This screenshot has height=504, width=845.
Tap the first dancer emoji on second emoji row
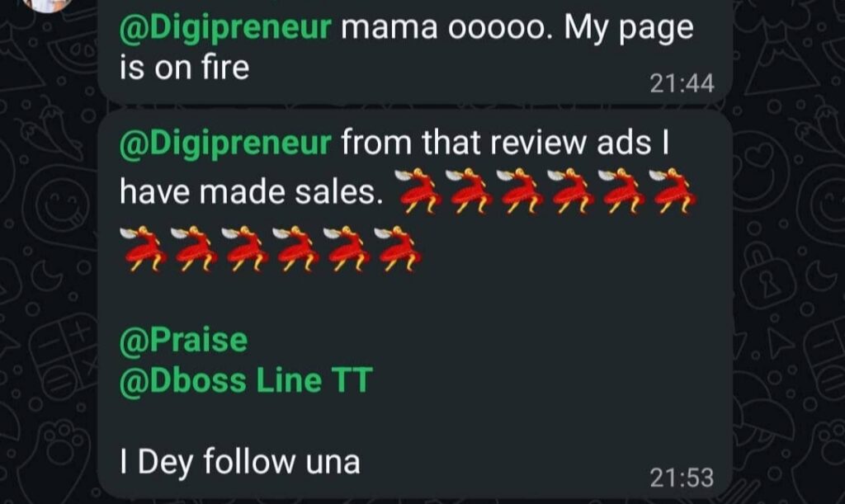(144, 249)
